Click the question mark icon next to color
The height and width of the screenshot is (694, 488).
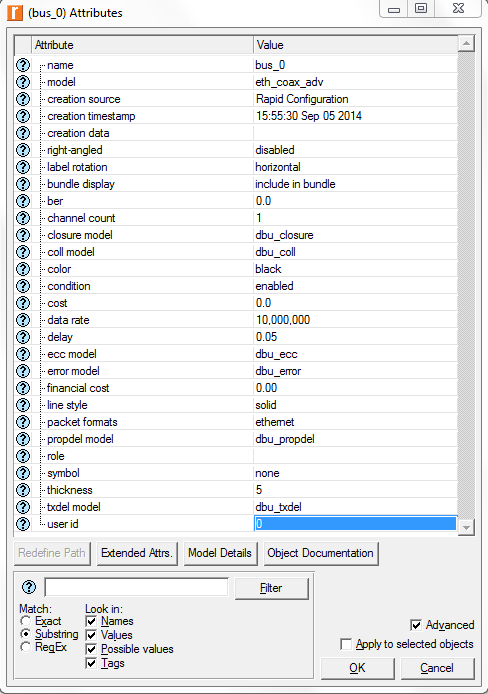point(23,269)
